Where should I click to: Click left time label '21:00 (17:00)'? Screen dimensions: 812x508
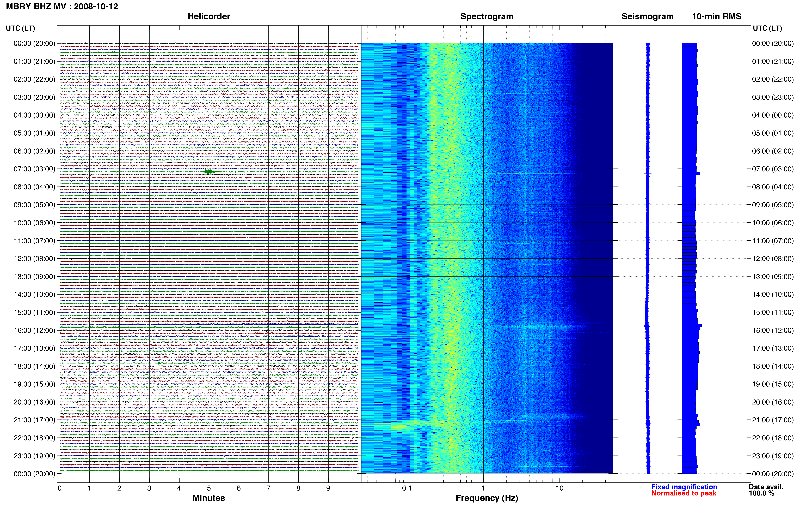(x=34, y=420)
